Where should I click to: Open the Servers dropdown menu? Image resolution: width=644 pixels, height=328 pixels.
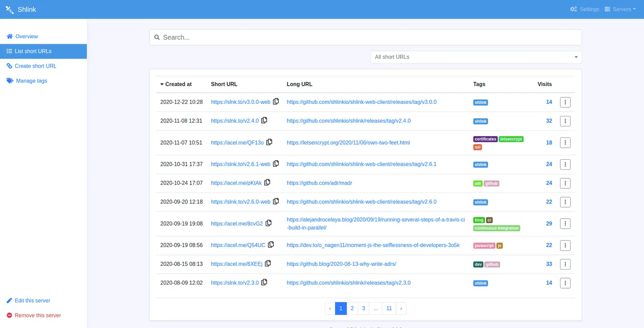click(620, 9)
